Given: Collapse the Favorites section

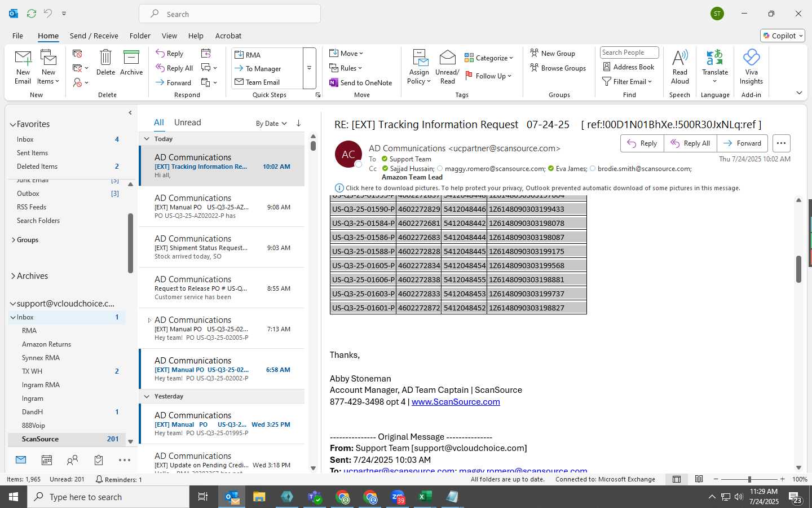Looking at the screenshot, I should (13, 124).
